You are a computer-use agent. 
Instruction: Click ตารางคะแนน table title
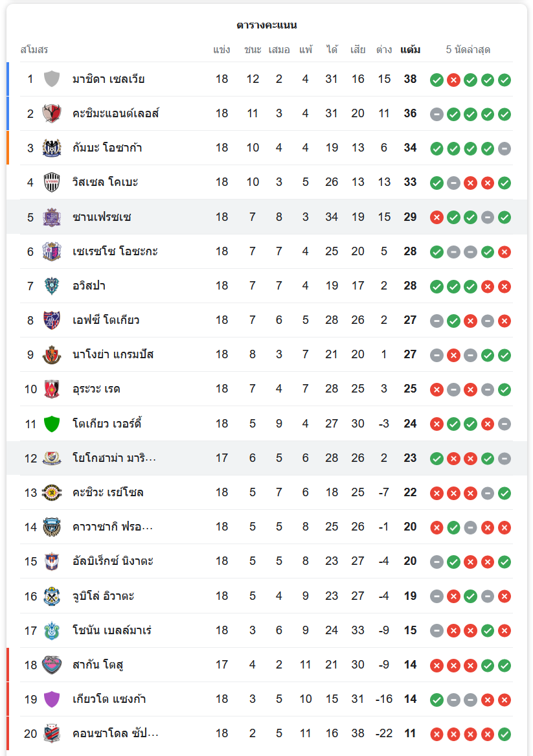(x=266, y=25)
